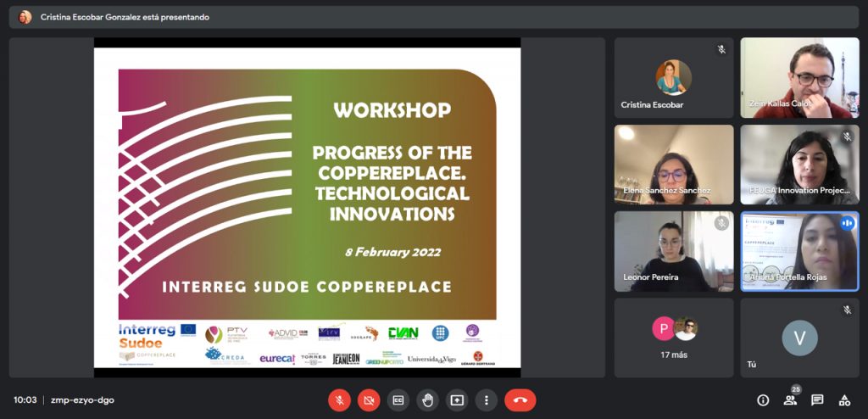Show the participants list with 25 people
The width and height of the screenshot is (868, 419).
tap(790, 400)
